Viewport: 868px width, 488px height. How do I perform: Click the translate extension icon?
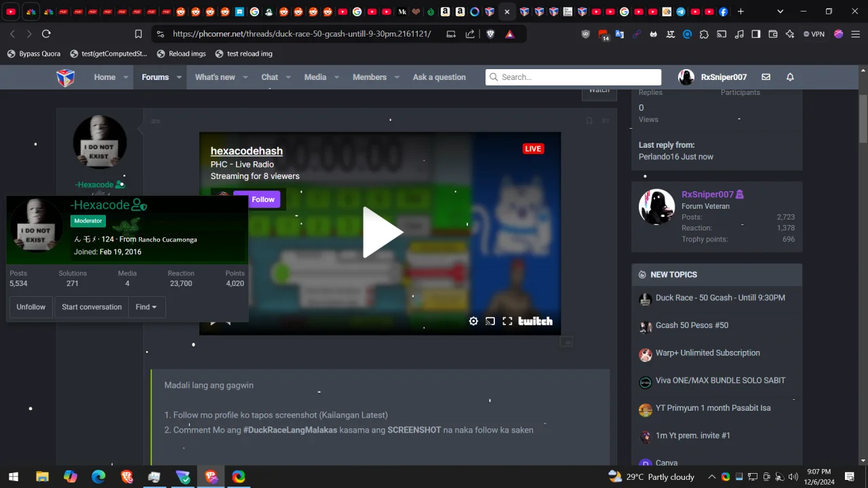click(x=619, y=34)
